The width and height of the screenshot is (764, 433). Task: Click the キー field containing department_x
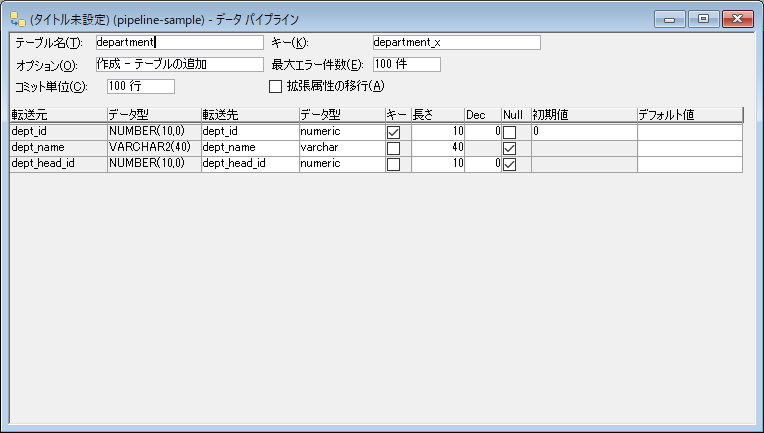coord(455,42)
